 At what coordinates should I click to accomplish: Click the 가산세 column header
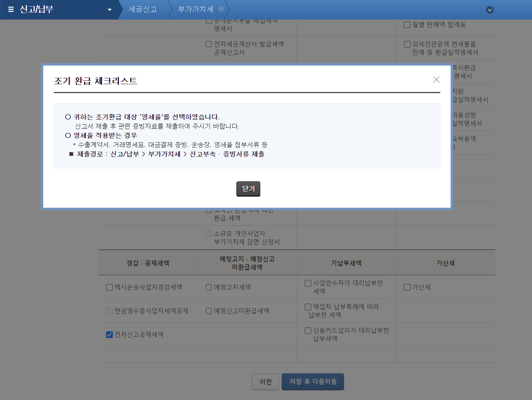tap(445, 263)
